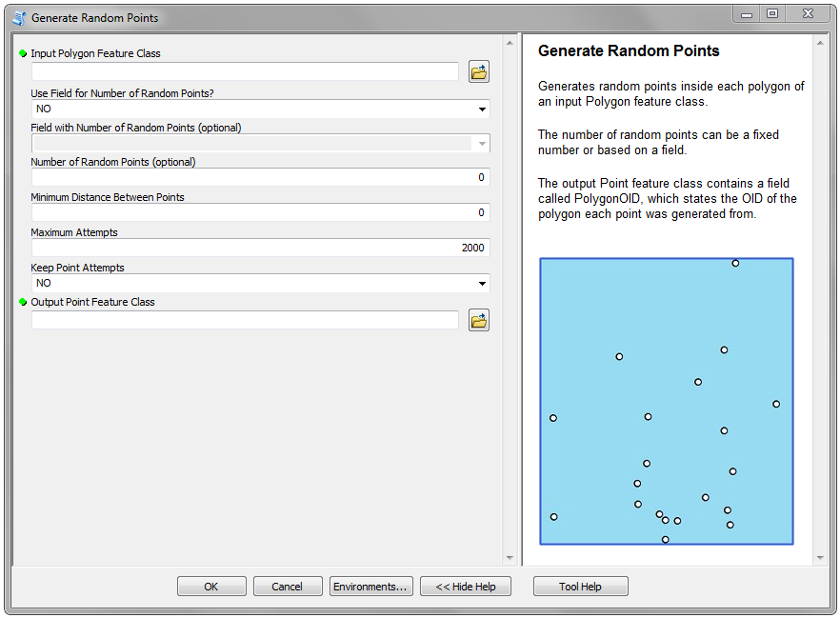The width and height of the screenshot is (840, 618).
Task: Minimize the Generate Random Points window
Action: 747,14
